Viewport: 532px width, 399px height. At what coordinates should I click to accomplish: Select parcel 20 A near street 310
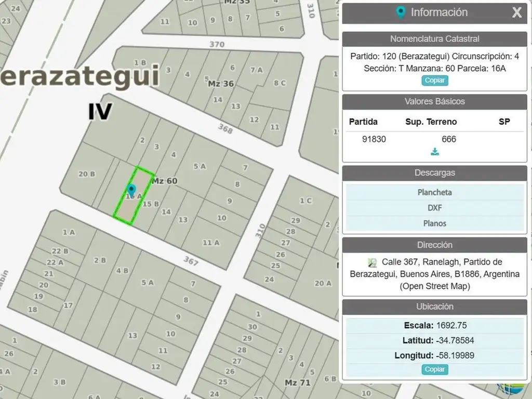pyautogui.click(x=322, y=283)
